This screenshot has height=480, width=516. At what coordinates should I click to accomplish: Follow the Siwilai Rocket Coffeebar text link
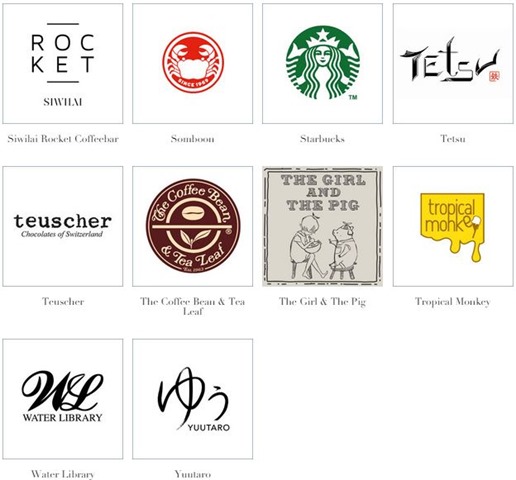coord(63,139)
